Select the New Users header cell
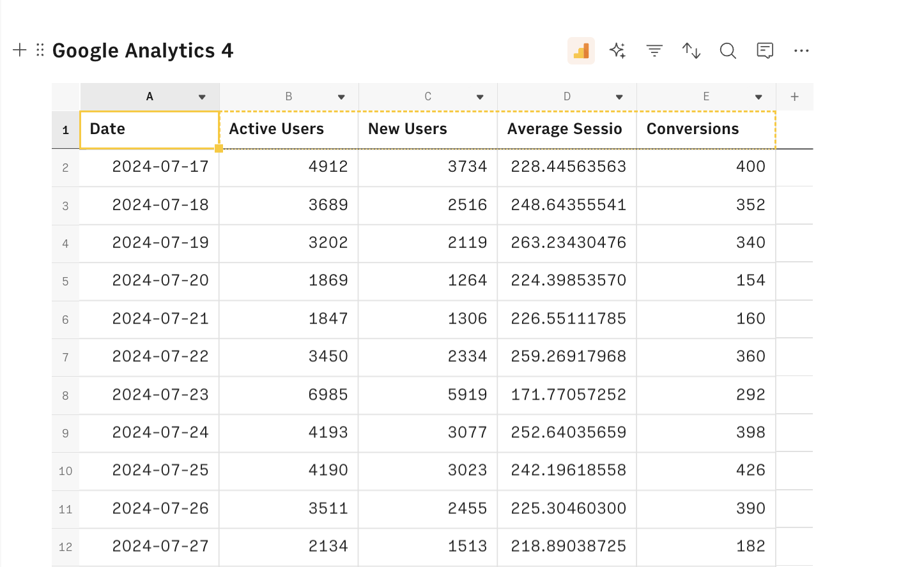Viewport: 924px width, 567px height. (x=428, y=130)
